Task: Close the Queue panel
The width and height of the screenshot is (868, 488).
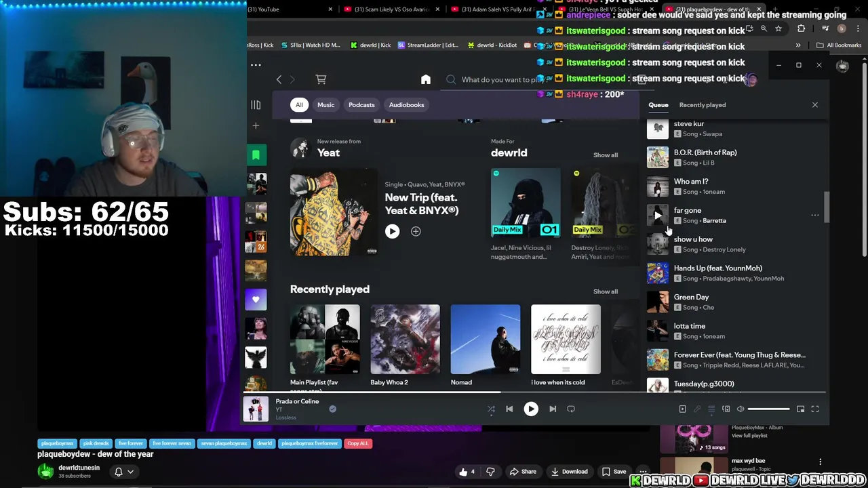Action: coord(815,105)
